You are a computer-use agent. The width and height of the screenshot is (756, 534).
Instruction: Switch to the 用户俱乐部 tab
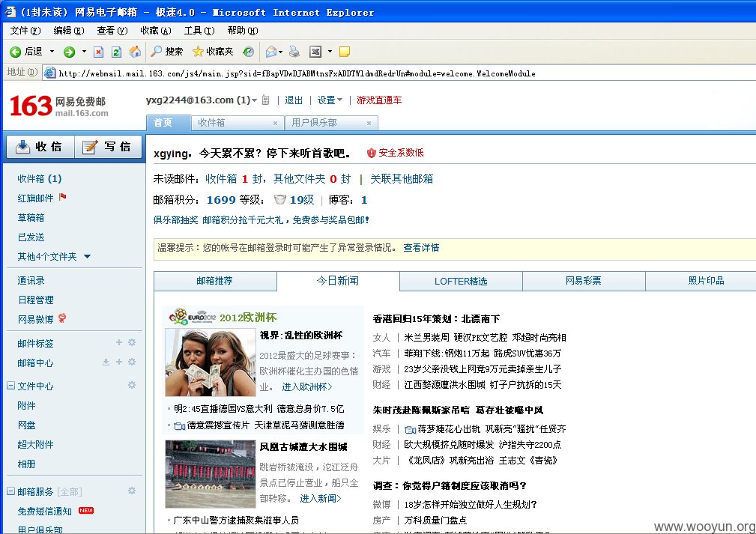(315, 123)
